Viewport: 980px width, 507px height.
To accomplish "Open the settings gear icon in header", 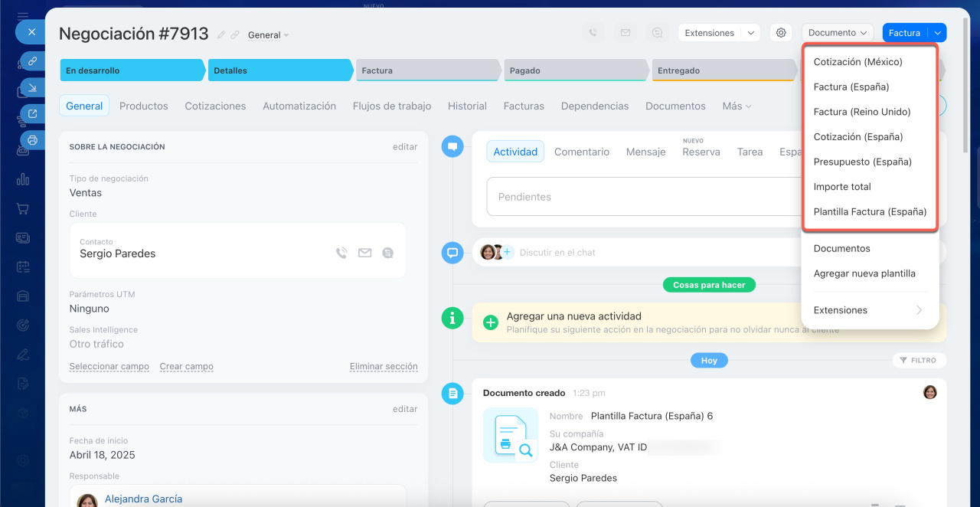I will pyautogui.click(x=781, y=33).
